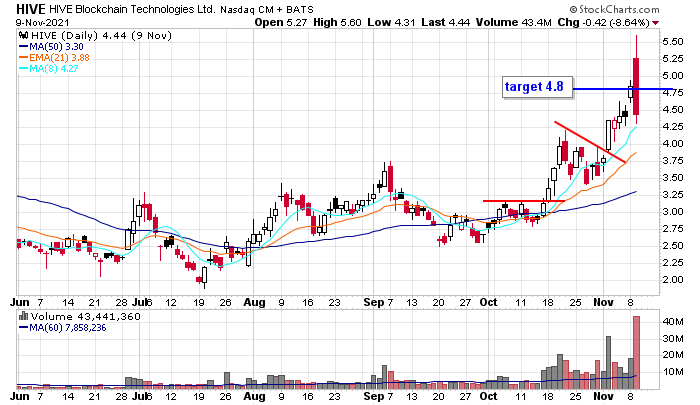Viewport: 700px width, 405px height.
Task: Click the Chg -0.42 (-8.64%) value
Action: [x=603, y=22]
